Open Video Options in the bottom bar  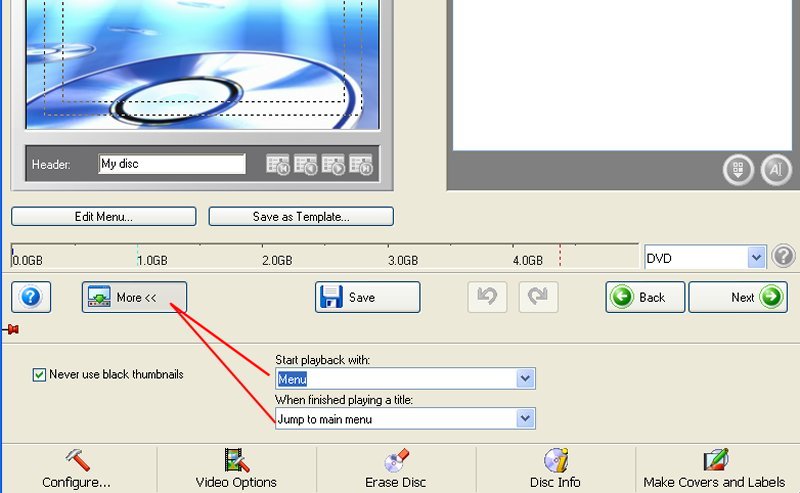point(236,470)
